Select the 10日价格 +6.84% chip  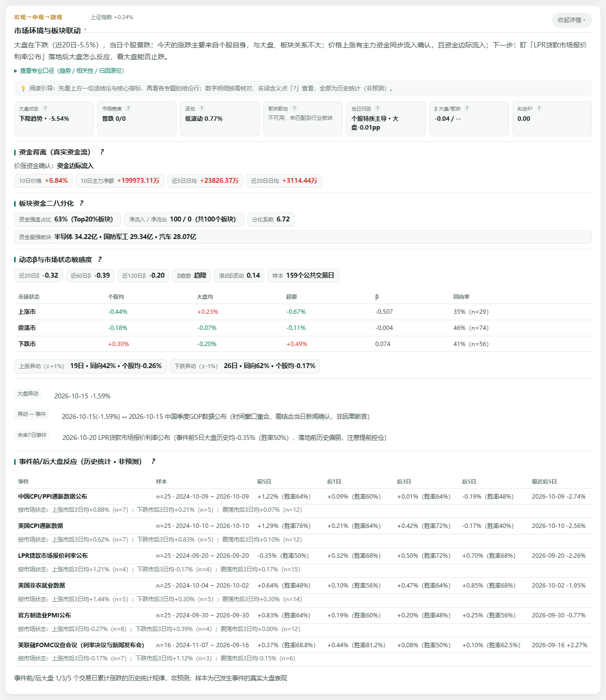coord(43,181)
